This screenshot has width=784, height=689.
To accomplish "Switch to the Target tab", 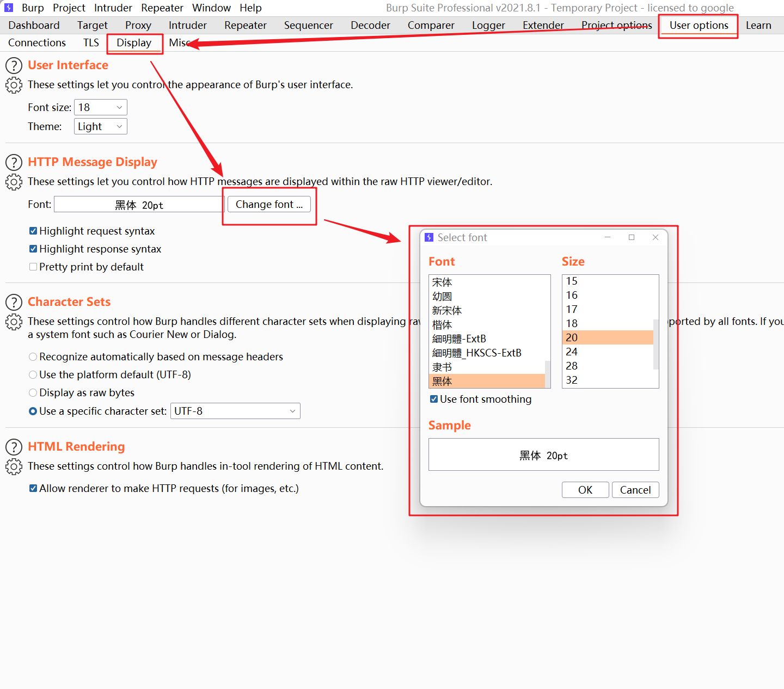I will tap(93, 25).
